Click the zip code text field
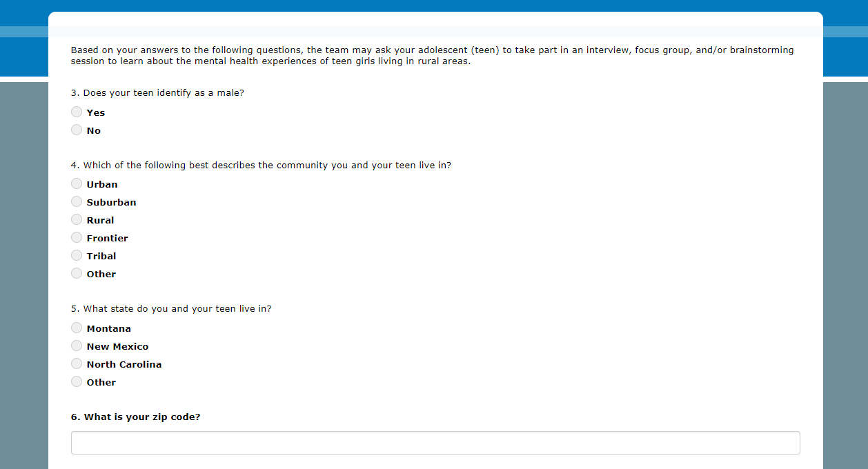The image size is (868, 469). (435, 443)
